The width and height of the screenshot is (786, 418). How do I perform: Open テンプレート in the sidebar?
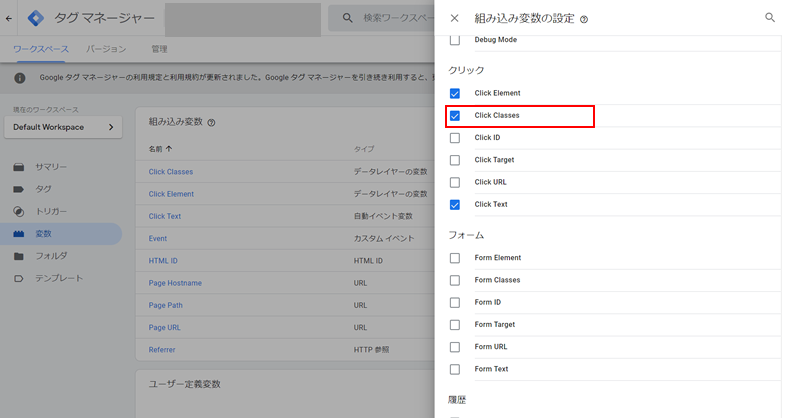[59, 278]
